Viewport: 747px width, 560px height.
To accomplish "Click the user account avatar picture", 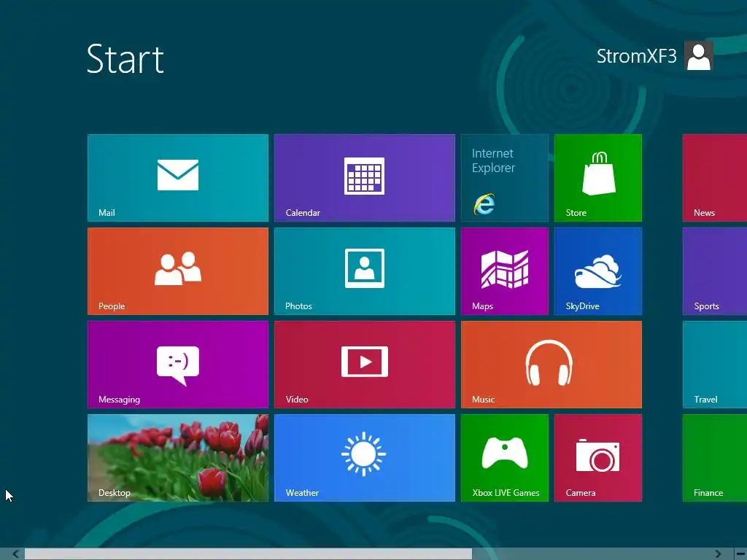I will point(699,55).
